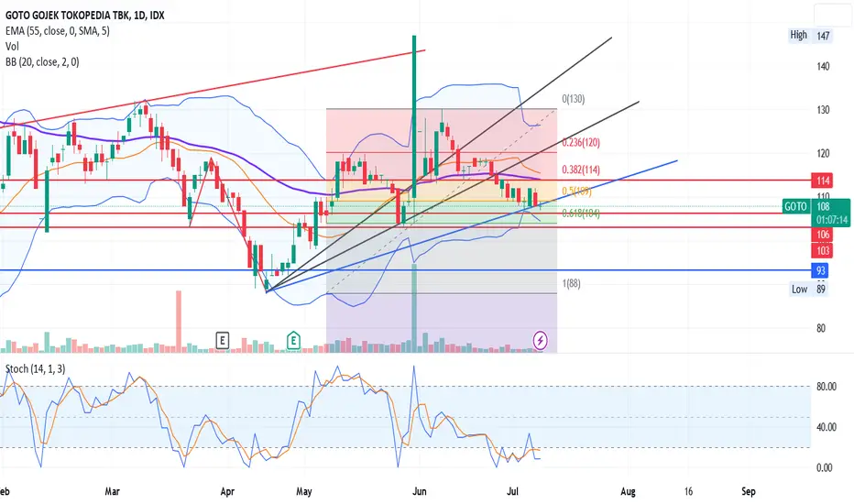This screenshot has width=854, height=504.
Task: Click the Jul label on time axis
Action: (x=512, y=491)
